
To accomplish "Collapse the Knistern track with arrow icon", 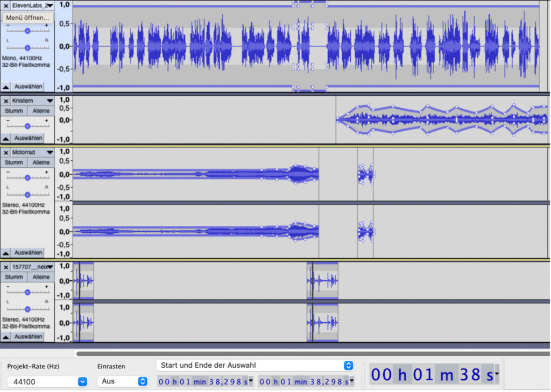I will tap(6, 138).
